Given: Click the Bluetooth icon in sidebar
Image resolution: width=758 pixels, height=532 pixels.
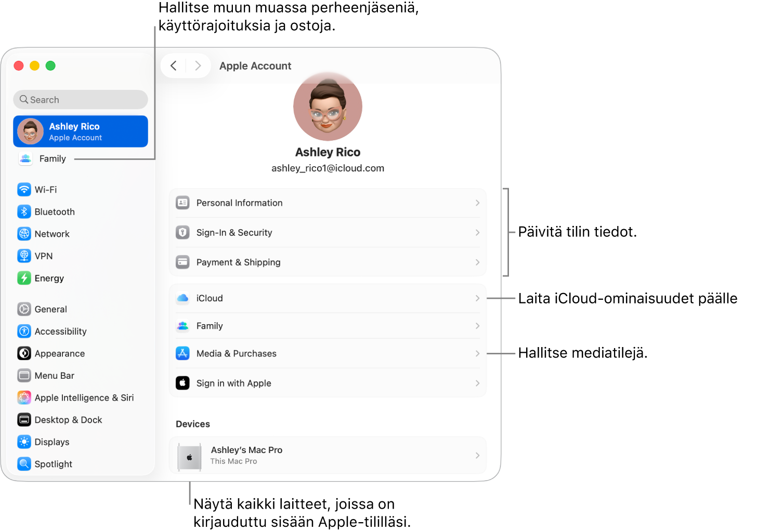Looking at the screenshot, I should click(x=24, y=211).
